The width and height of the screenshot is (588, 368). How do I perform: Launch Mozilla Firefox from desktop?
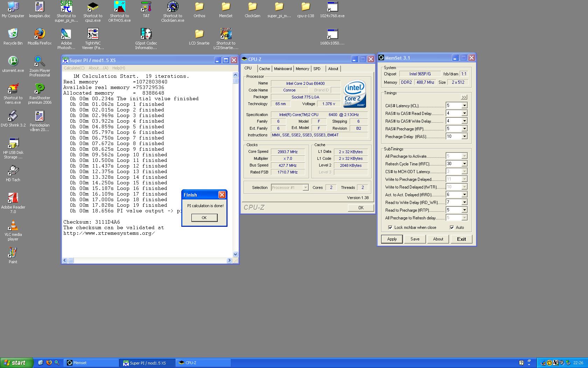40,37
